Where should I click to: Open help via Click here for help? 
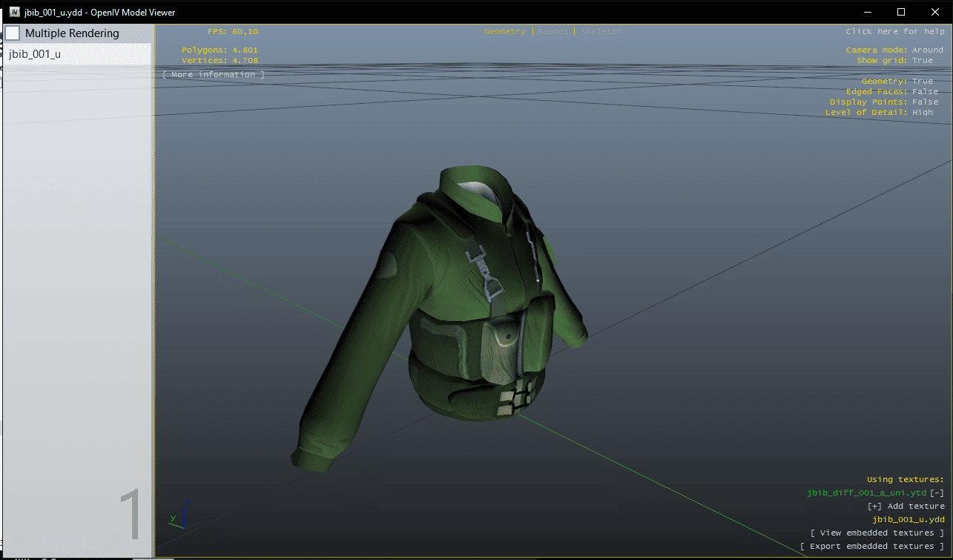click(894, 32)
